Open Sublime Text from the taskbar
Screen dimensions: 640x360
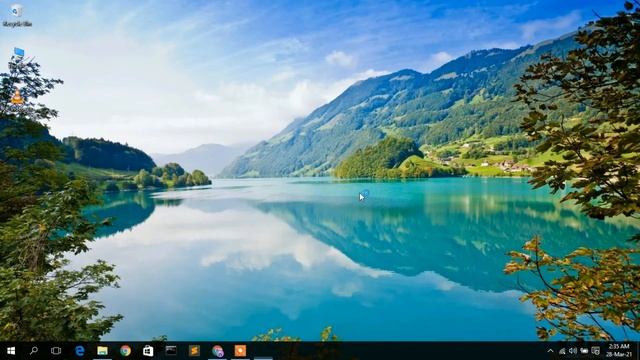click(194, 351)
